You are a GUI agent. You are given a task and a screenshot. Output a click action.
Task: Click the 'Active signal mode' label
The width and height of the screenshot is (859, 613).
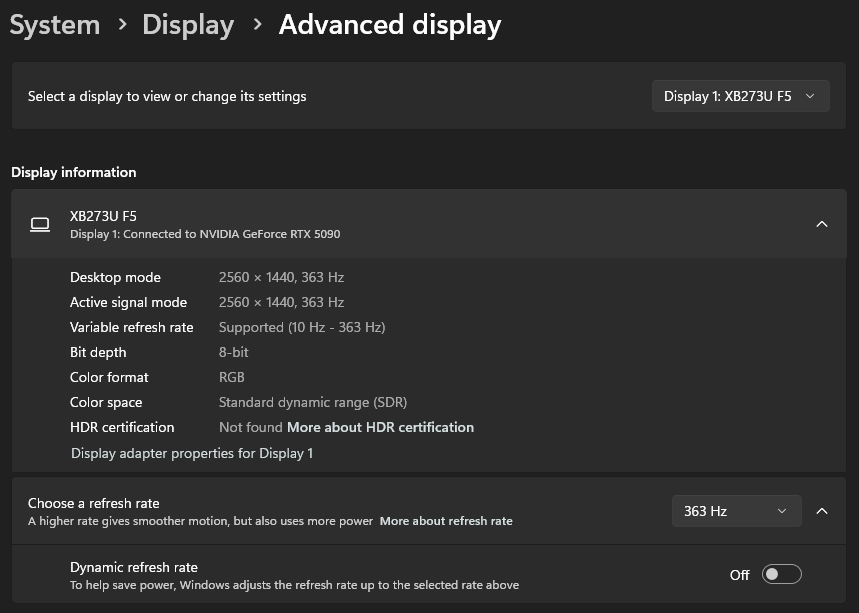128,302
